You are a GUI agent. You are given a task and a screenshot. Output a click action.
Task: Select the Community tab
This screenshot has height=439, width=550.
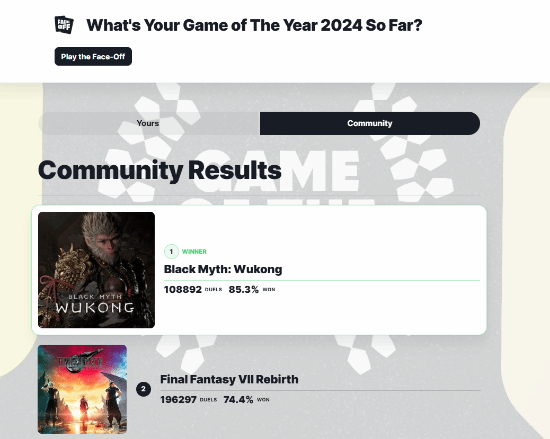[x=370, y=123]
